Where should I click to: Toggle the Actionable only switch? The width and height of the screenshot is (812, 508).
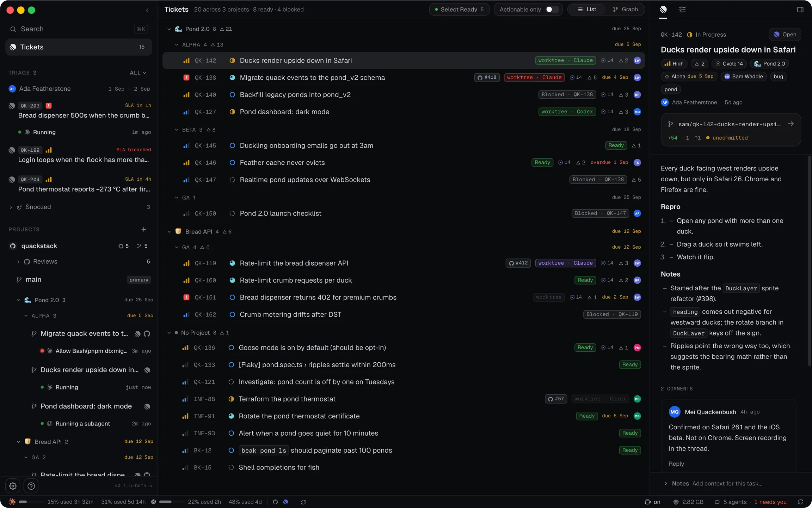click(552, 10)
